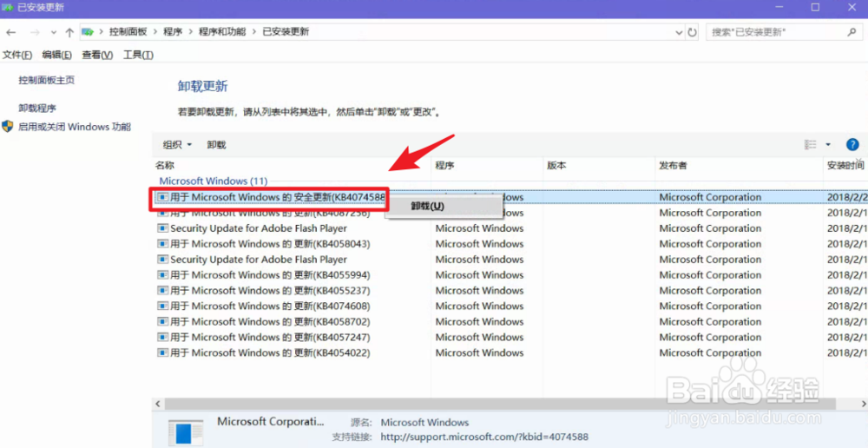The height and width of the screenshot is (448, 868).
Task: Click the search magnifier icon
Action: tap(852, 33)
